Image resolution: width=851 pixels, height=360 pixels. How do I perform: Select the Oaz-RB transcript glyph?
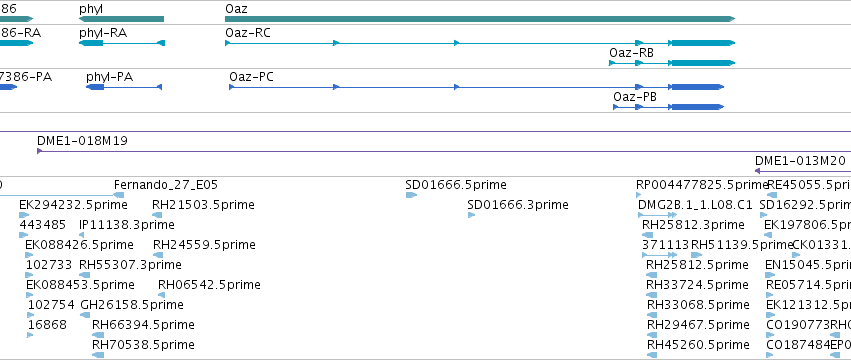tap(672, 63)
